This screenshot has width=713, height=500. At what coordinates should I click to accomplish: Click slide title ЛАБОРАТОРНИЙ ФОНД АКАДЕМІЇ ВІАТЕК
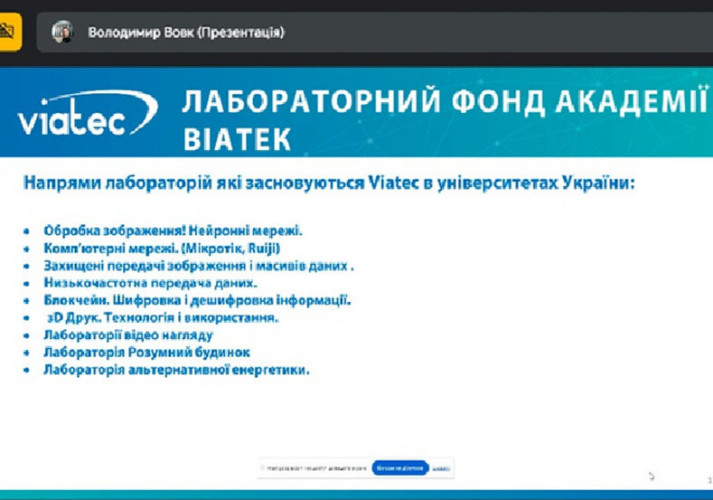[446, 119]
